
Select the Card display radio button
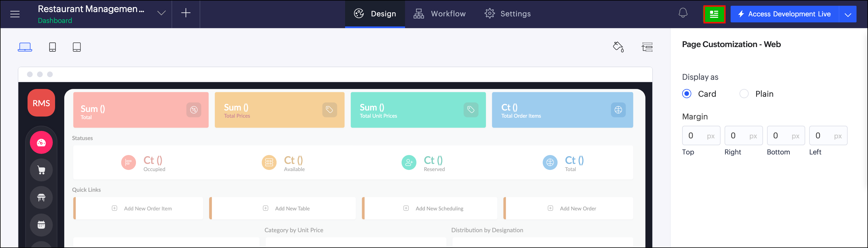[x=687, y=94]
